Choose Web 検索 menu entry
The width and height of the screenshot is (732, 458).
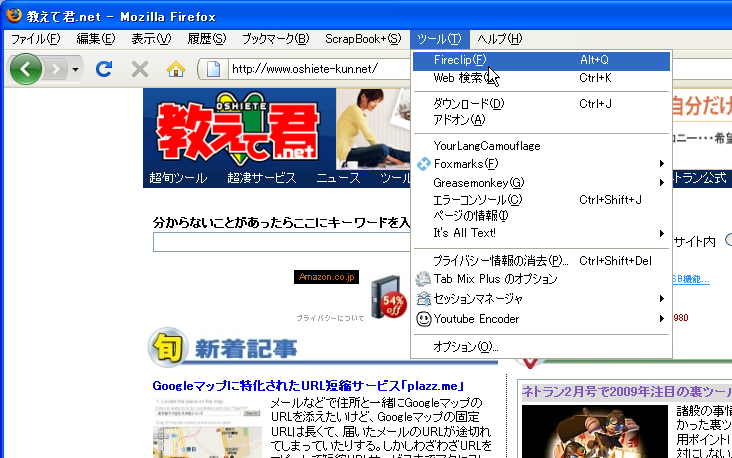542,78
